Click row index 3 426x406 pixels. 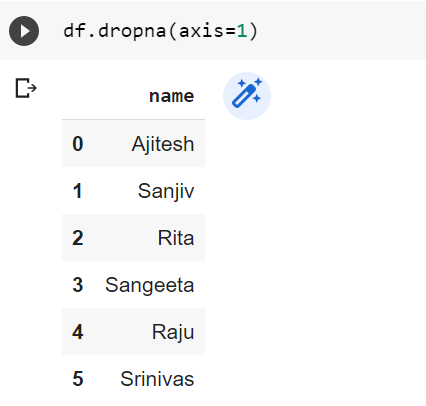[78, 285]
